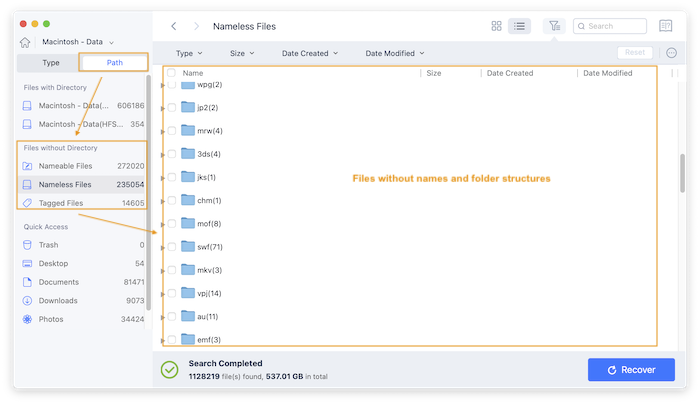Toggle the select-all checkbox in header

[172, 73]
